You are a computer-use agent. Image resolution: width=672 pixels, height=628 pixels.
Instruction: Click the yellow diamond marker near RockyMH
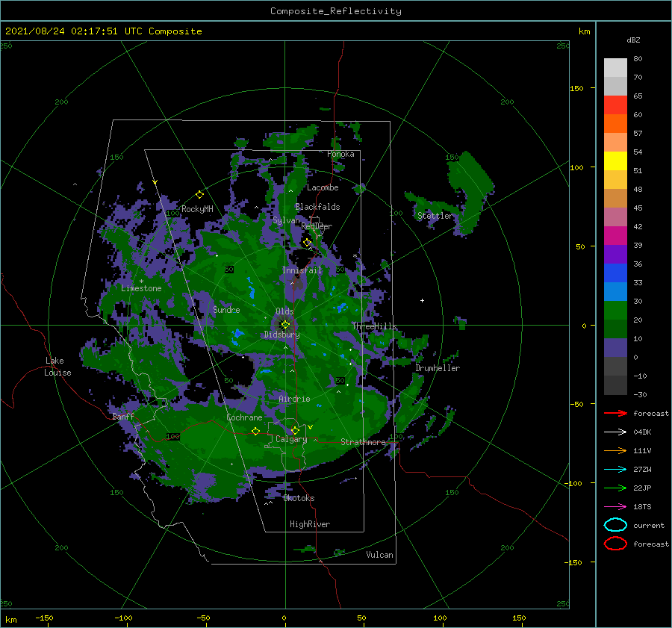pyautogui.click(x=199, y=195)
